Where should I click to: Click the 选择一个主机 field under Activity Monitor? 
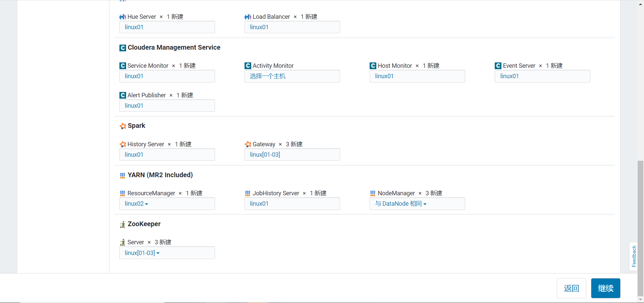[x=292, y=76]
